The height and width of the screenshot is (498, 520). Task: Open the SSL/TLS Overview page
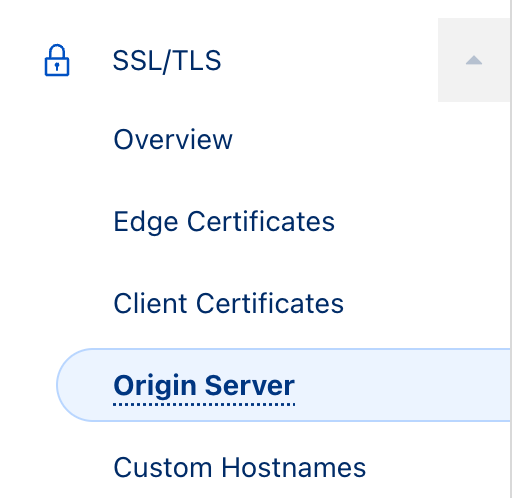point(173,139)
